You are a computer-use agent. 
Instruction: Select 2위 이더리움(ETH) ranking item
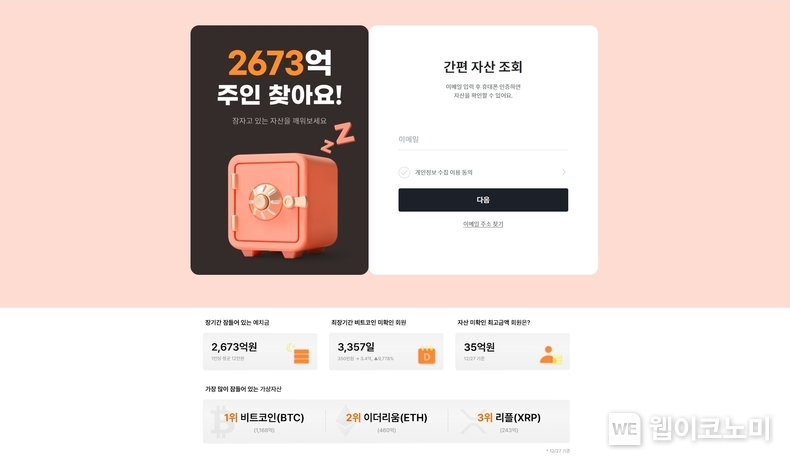[x=386, y=422]
